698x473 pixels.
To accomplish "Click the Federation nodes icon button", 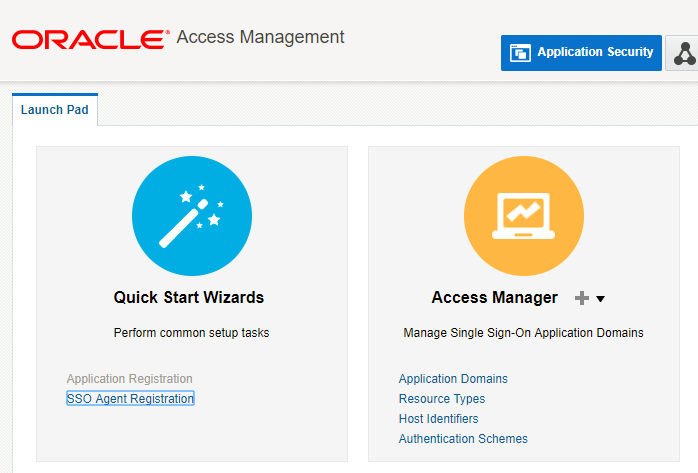I will tap(683, 53).
